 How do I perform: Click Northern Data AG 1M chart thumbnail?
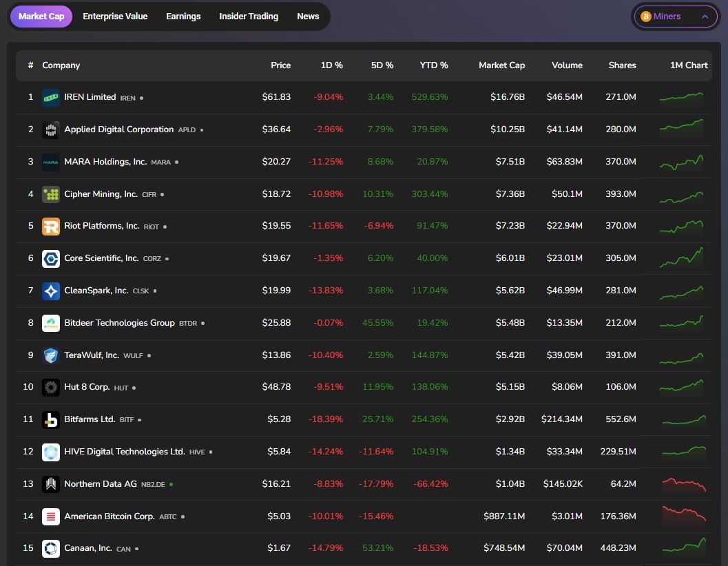[x=683, y=484]
